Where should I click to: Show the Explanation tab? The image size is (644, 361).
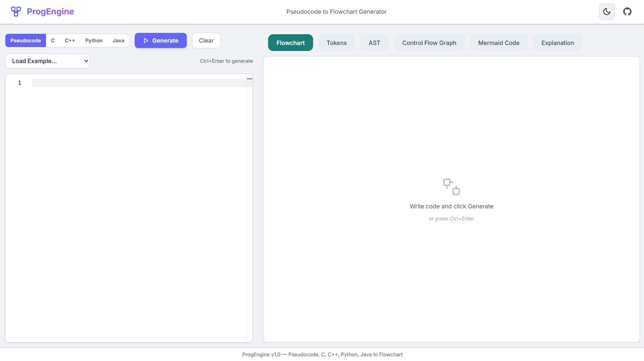558,43
